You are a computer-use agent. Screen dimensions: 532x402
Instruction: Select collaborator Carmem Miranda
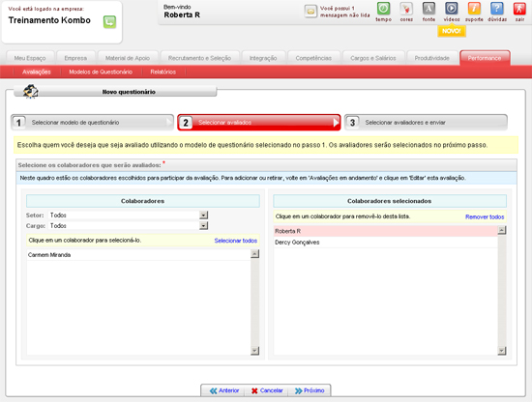pos(138,255)
